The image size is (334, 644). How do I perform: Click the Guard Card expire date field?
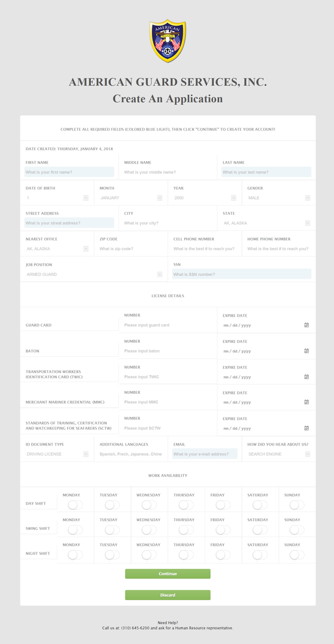pos(266,325)
